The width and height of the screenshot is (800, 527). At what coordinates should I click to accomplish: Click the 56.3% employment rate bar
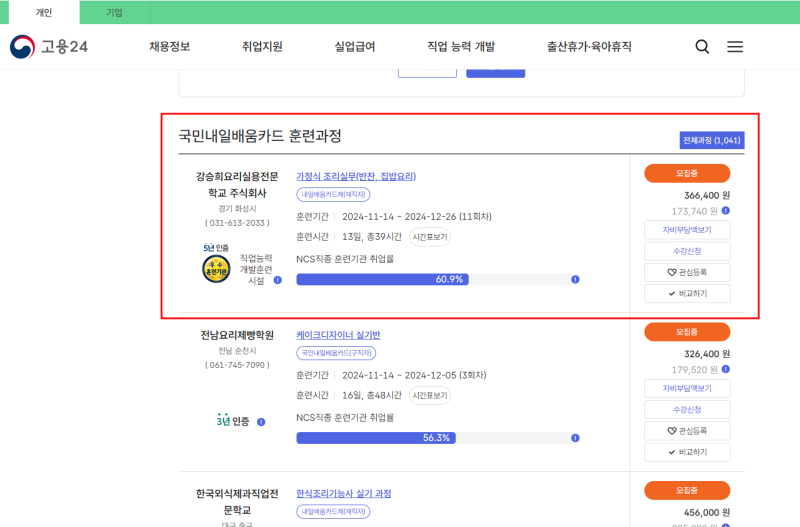click(x=376, y=438)
